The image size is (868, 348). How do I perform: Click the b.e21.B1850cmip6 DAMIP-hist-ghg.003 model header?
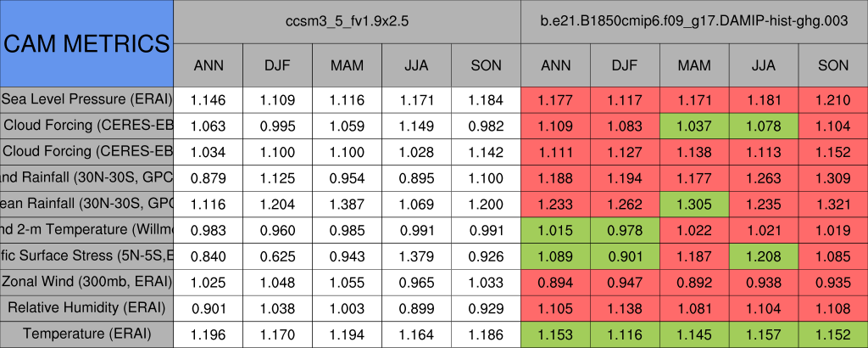(x=694, y=22)
